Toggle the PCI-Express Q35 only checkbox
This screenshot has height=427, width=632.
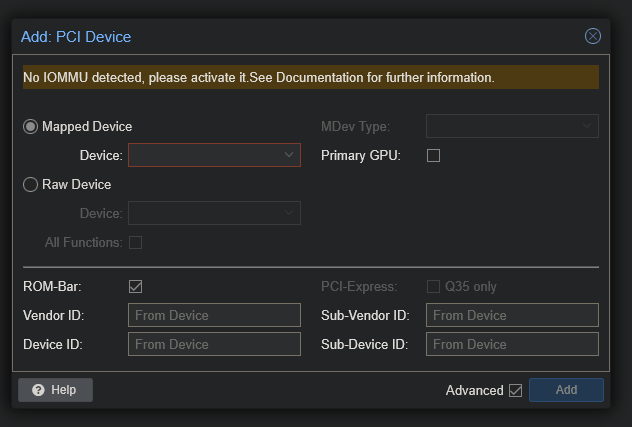[433, 287]
